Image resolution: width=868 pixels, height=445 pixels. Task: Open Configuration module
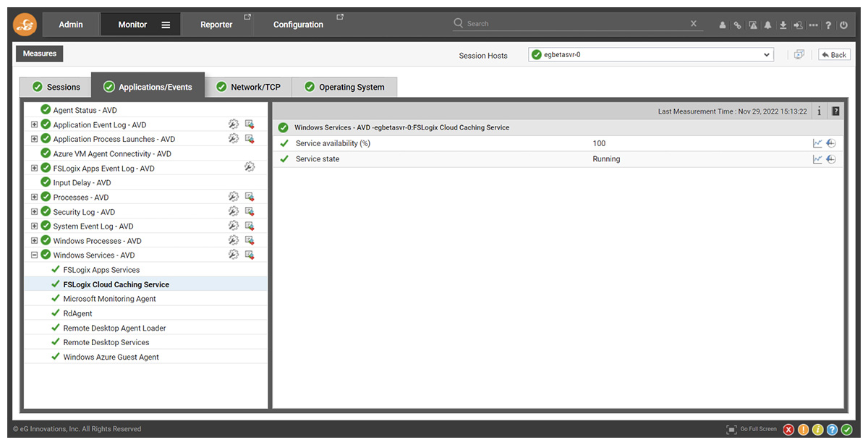point(298,25)
